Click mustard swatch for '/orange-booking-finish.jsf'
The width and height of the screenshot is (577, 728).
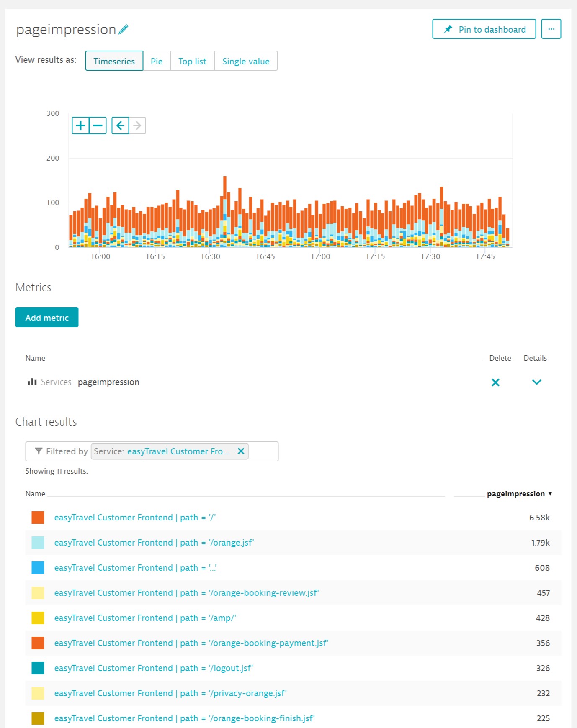[x=38, y=718]
